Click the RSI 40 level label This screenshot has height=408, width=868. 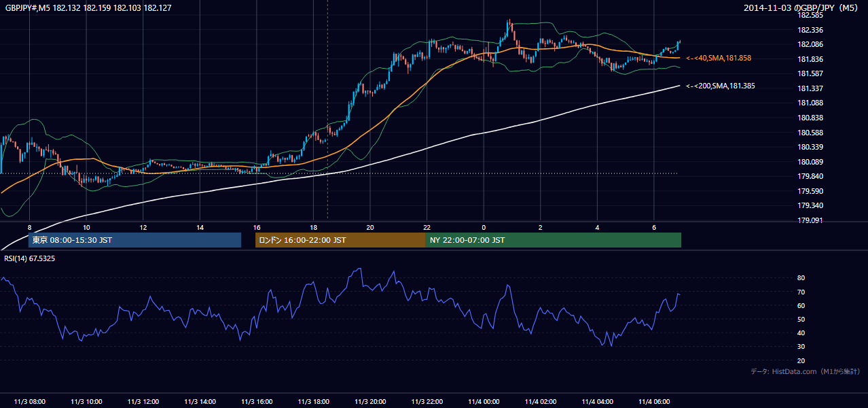pos(801,333)
